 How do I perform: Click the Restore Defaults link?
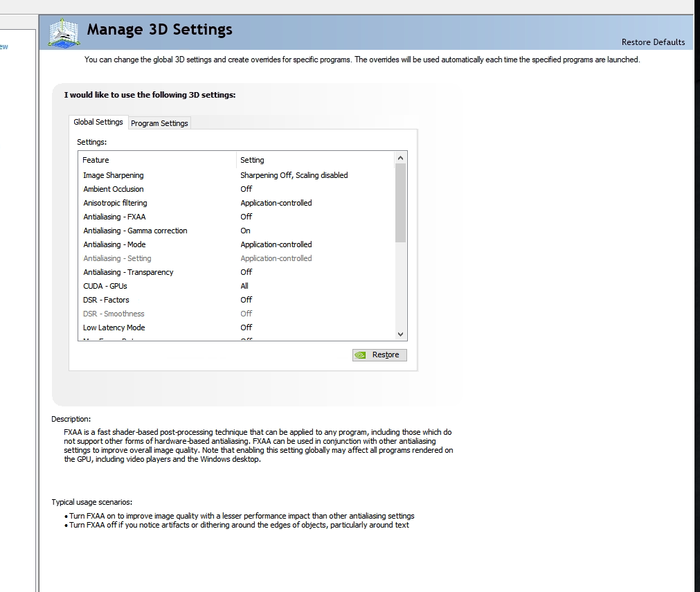pos(653,42)
